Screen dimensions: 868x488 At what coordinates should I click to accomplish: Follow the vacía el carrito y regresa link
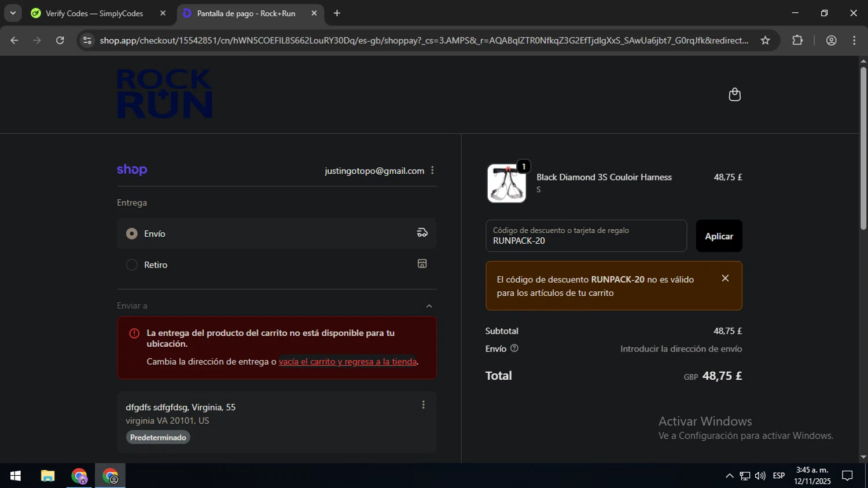point(348,362)
